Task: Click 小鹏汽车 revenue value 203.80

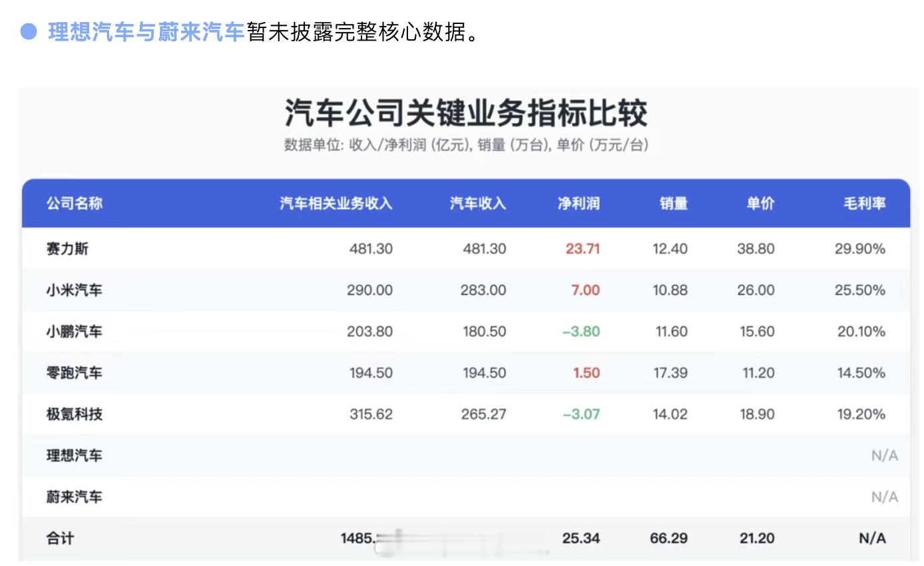Action: pos(369,332)
